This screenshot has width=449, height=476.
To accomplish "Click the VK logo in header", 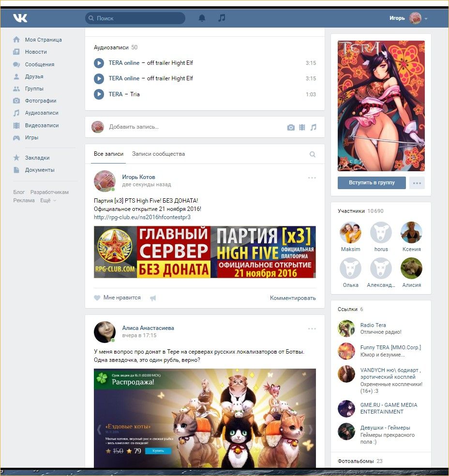I will click(x=20, y=18).
